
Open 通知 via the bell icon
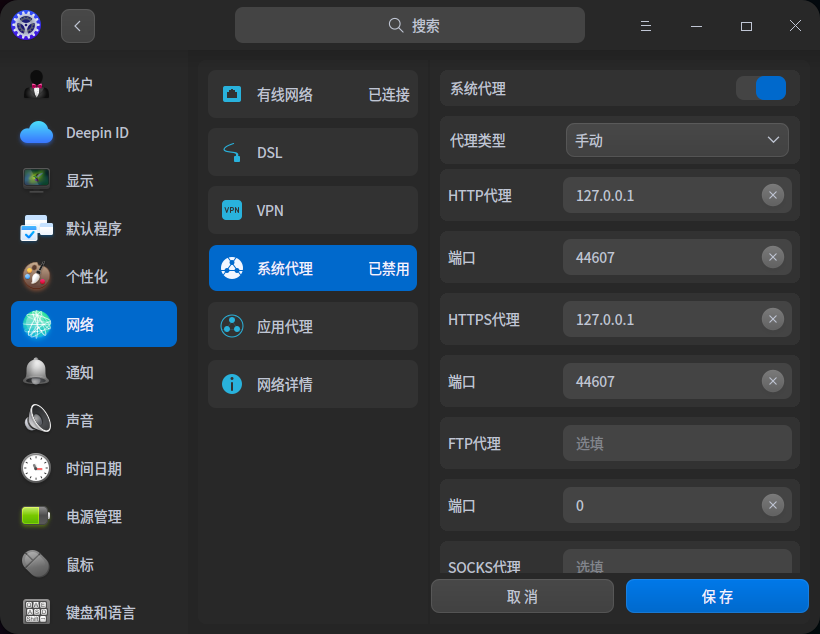tap(37, 372)
